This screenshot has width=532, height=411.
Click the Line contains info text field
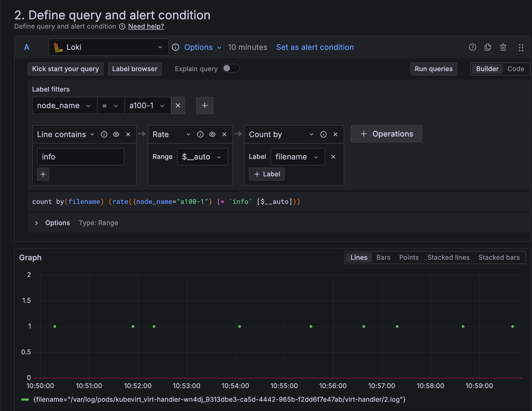80,157
